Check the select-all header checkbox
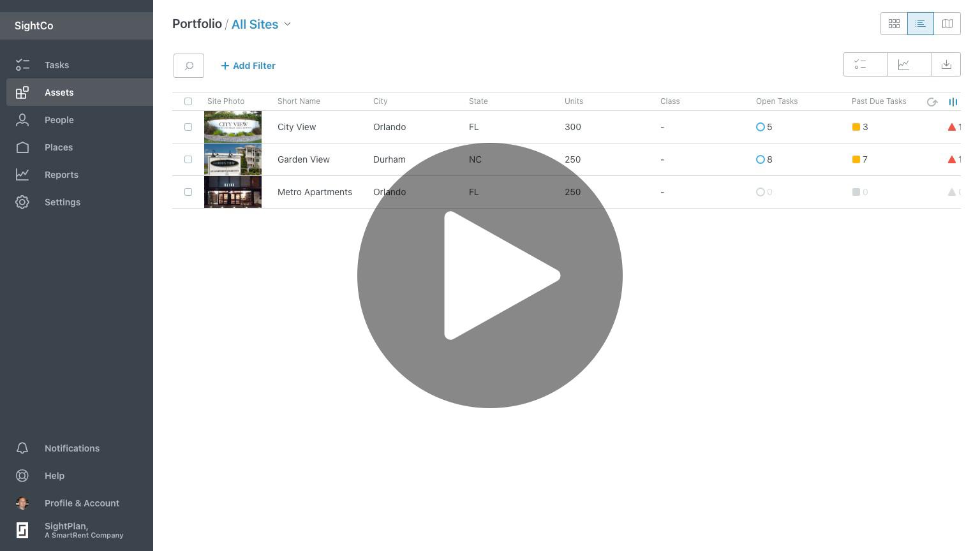Screen dimensions: 980x551 (x=188, y=101)
